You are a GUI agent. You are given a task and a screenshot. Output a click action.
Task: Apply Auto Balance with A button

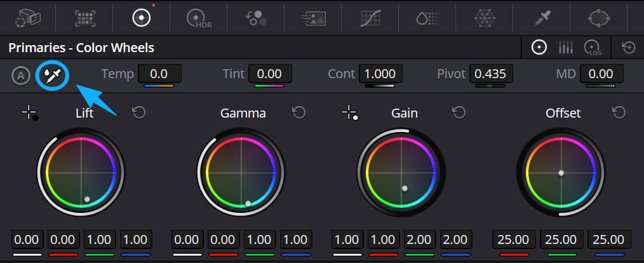point(20,76)
